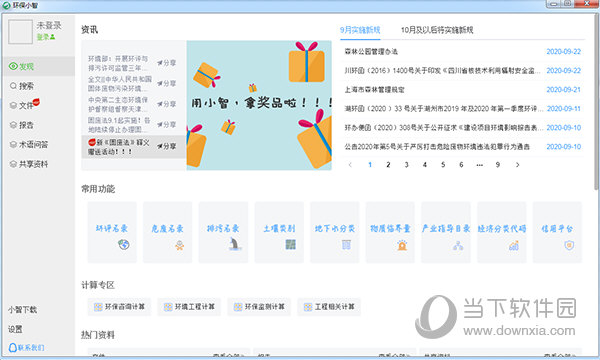Open the 发现 discover page in sidebar
This screenshot has width=600, height=360.
tap(38, 66)
